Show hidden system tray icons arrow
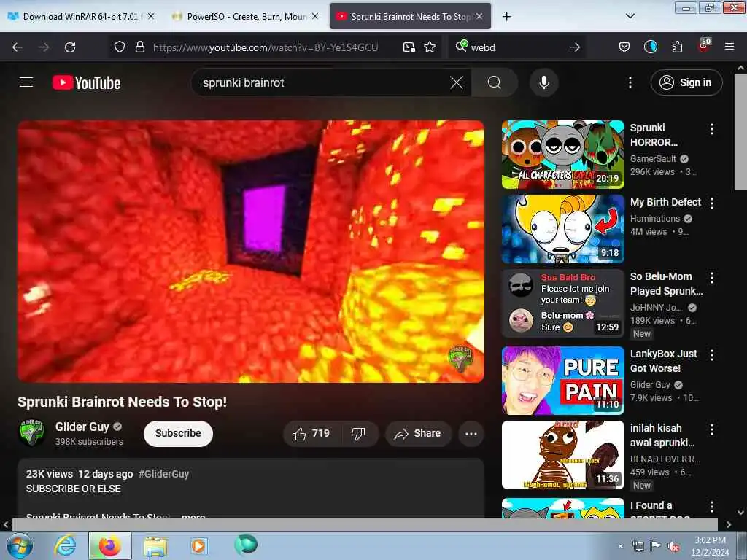This screenshot has width=747, height=560. [620, 546]
